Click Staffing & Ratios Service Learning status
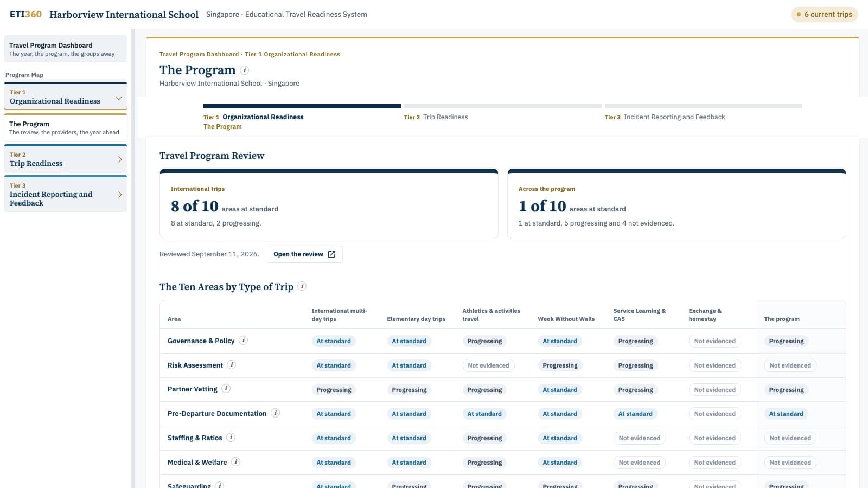This screenshot has width=868, height=488. [x=639, y=438]
